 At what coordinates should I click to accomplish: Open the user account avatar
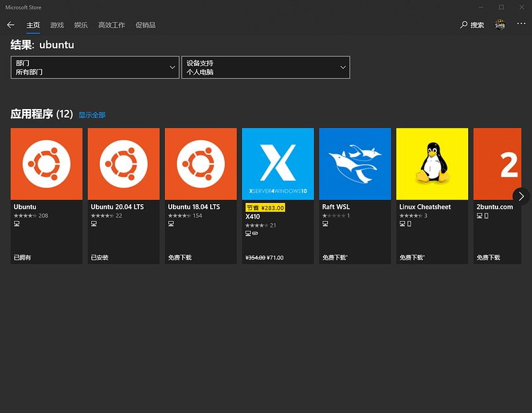(x=500, y=25)
